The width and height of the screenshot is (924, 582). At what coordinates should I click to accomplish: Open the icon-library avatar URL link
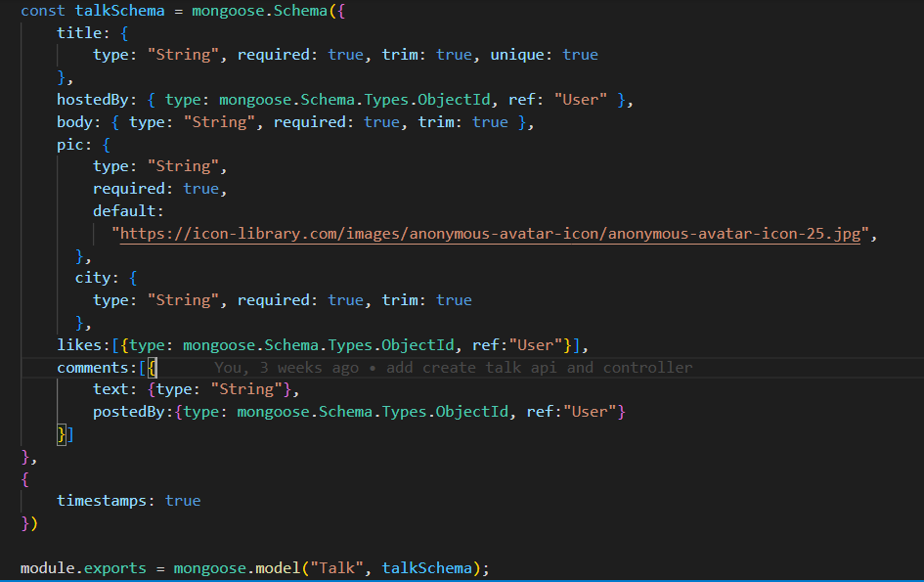tap(489, 235)
